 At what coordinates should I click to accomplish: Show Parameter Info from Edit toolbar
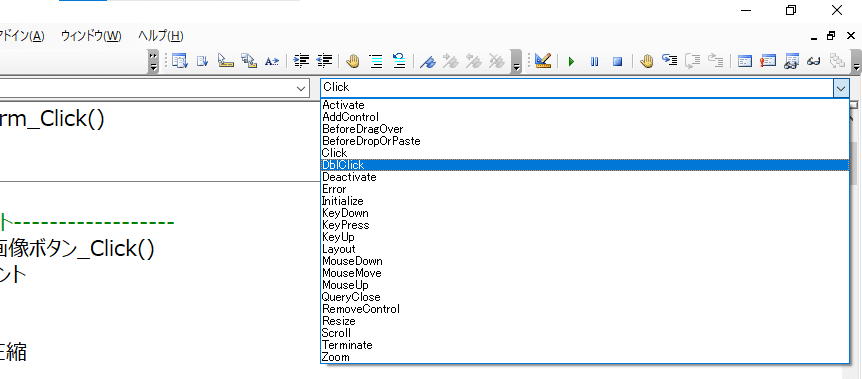[x=249, y=61]
